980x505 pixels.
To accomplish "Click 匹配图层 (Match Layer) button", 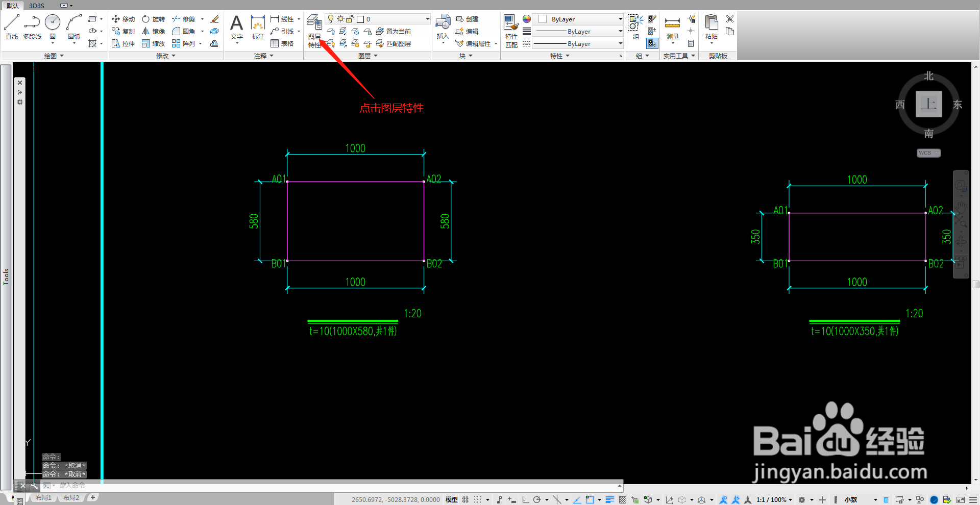I will coord(394,43).
